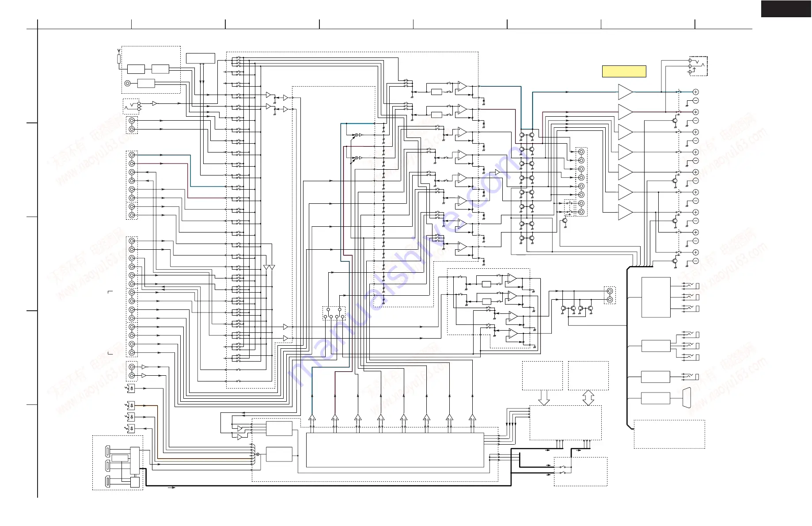Screen dimensions: 812x526
Task: Select the headphone jack symbol in the dashed box
Action: 698,66
